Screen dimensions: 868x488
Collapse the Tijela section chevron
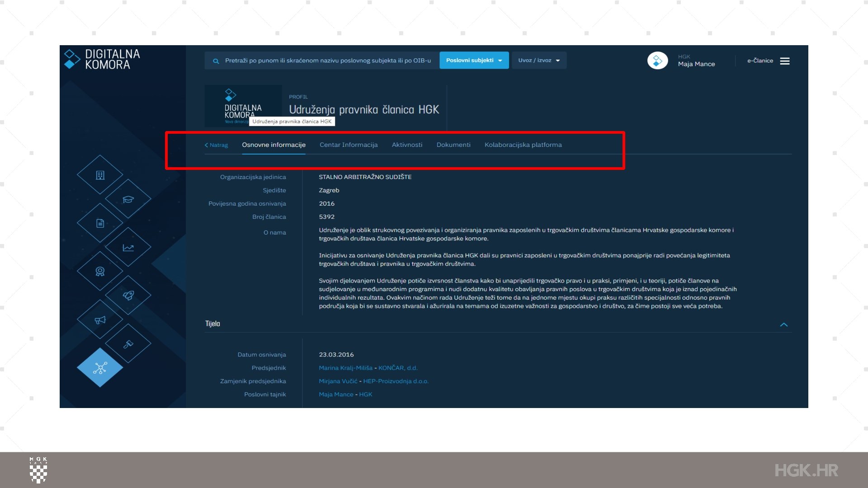pyautogui.click(x=784, y=324)
